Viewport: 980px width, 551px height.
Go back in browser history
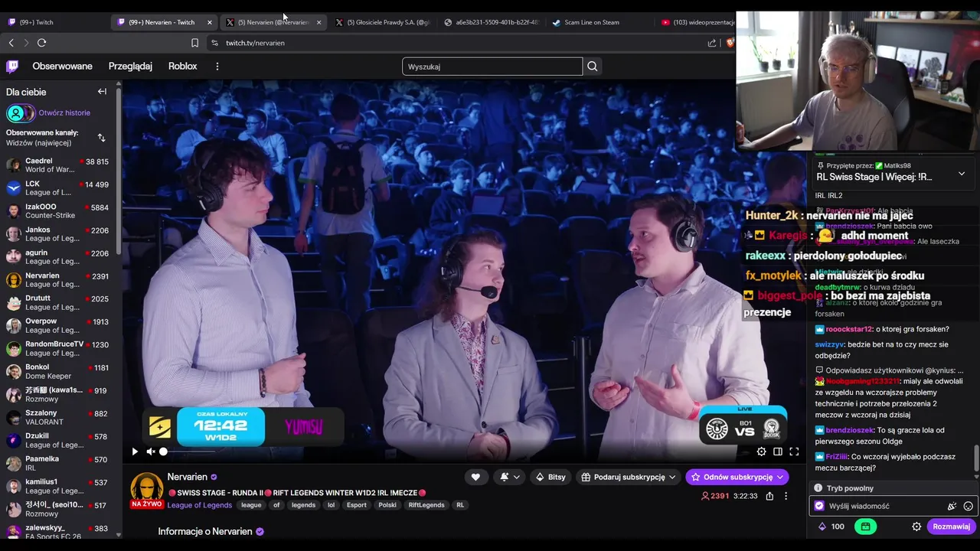click(11, 43)
